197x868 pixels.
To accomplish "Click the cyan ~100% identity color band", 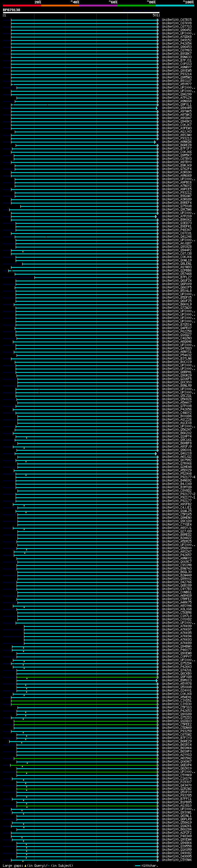I will click(x=175, y=6).
